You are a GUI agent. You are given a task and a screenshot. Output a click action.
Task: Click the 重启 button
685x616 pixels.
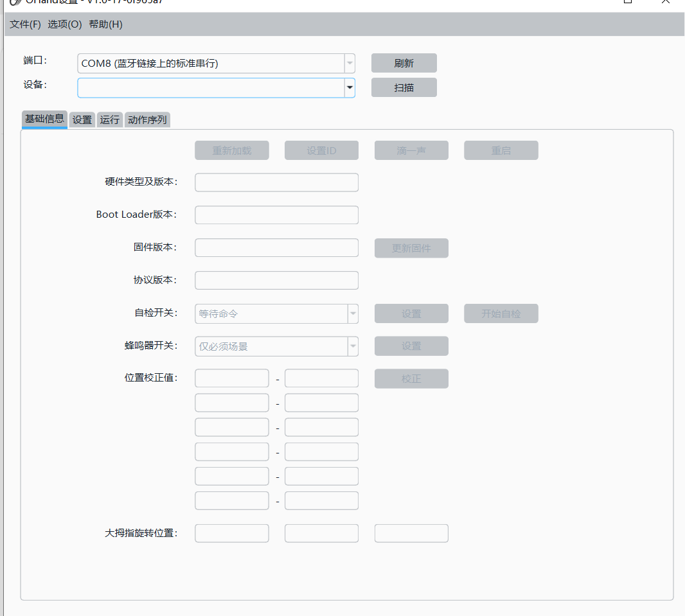[x=501, y=150]
